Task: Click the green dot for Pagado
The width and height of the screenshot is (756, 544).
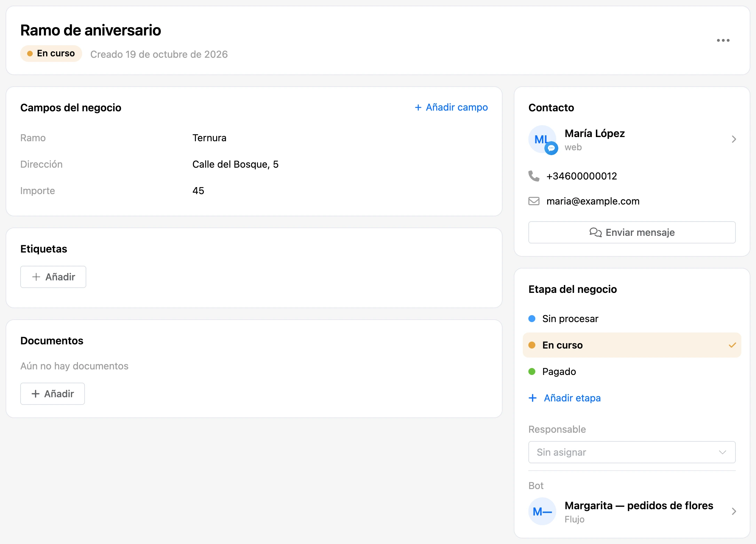Action: pos(532,371)
